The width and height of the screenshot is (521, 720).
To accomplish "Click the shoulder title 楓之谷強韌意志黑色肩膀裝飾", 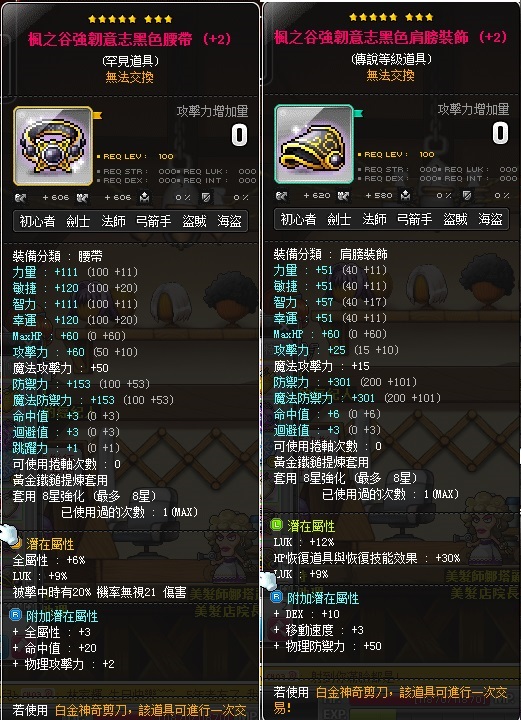I will click(x=371, y=37).
